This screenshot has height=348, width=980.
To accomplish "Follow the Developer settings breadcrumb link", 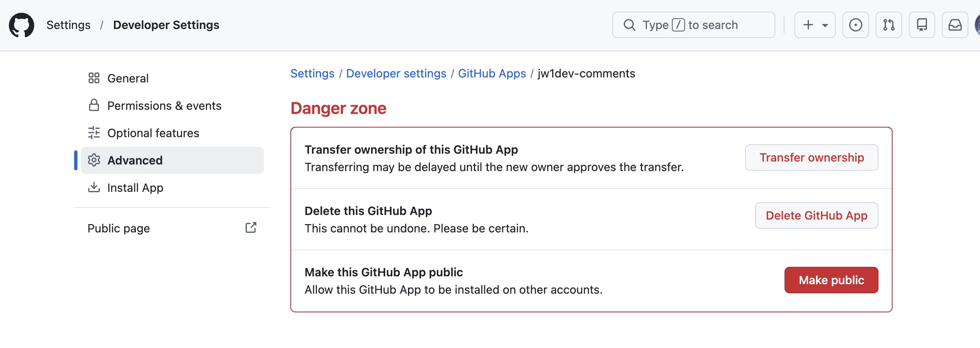I will point(396,73).
